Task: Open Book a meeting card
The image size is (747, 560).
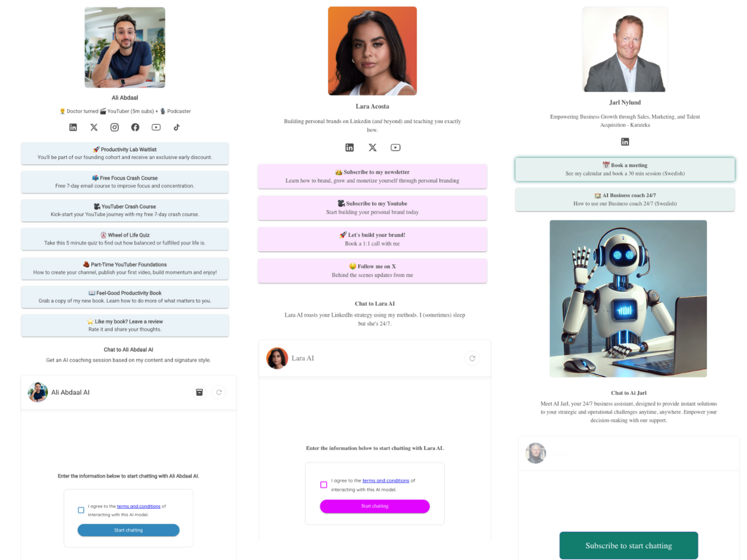Action: (x=625, y=169)
